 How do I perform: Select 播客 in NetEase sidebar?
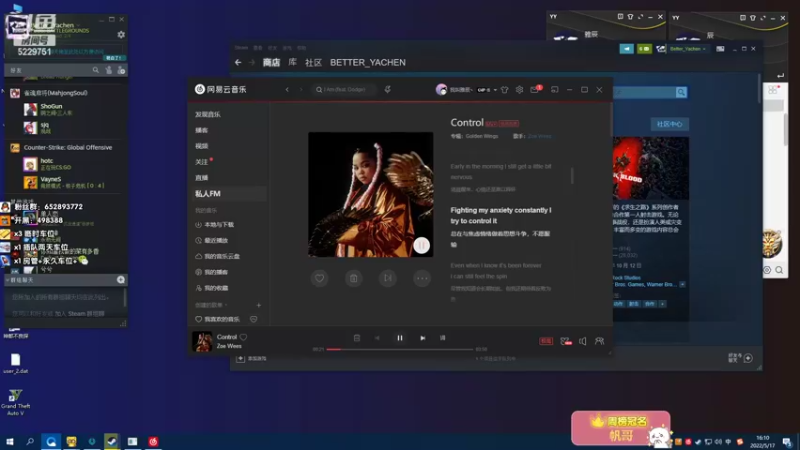202,130
